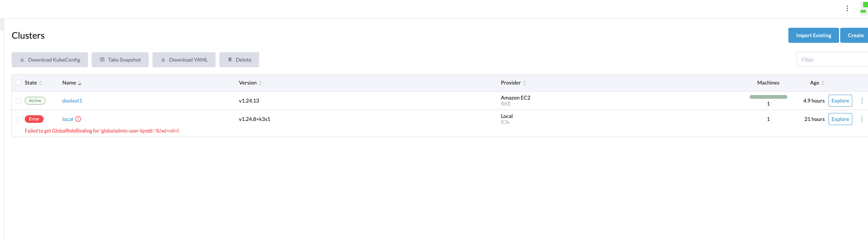Open the kebab menu for the local cluster row

click(x=862, y=119)
